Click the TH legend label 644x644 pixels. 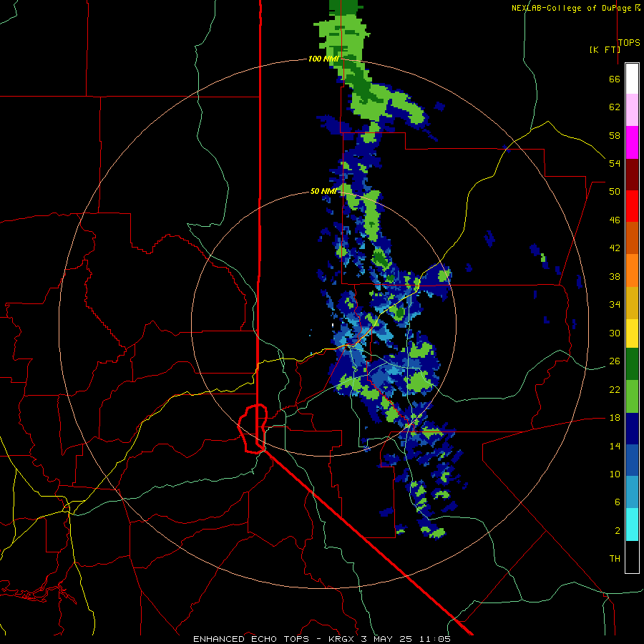tap(615, 558)
